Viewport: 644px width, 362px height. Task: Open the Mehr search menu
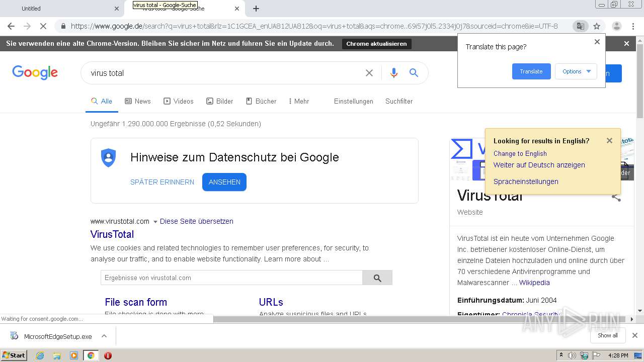[299, 101]
